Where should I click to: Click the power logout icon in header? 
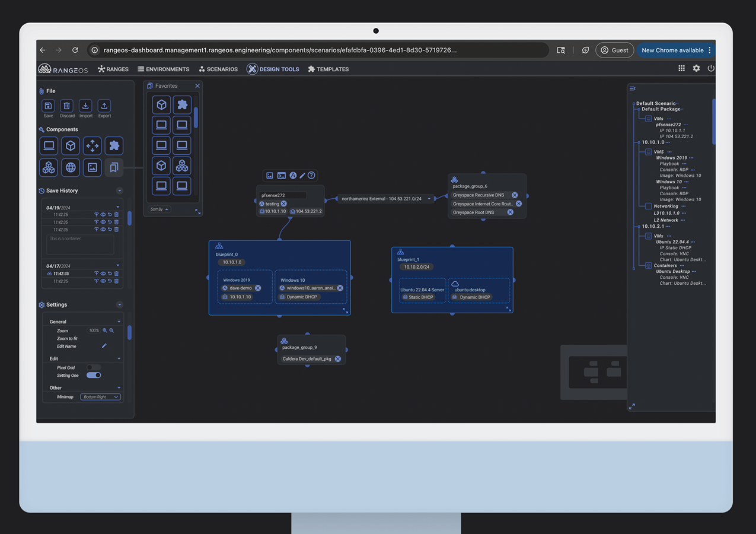pyautogui.click(x=711, y=68)
